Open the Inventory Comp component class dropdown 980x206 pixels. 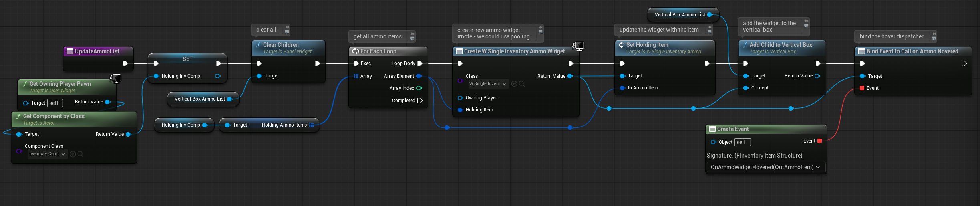click(x=47, y=154)
